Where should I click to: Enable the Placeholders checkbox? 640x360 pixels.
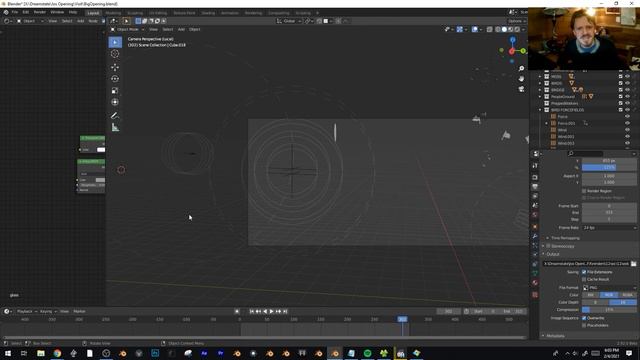point(584,325)
